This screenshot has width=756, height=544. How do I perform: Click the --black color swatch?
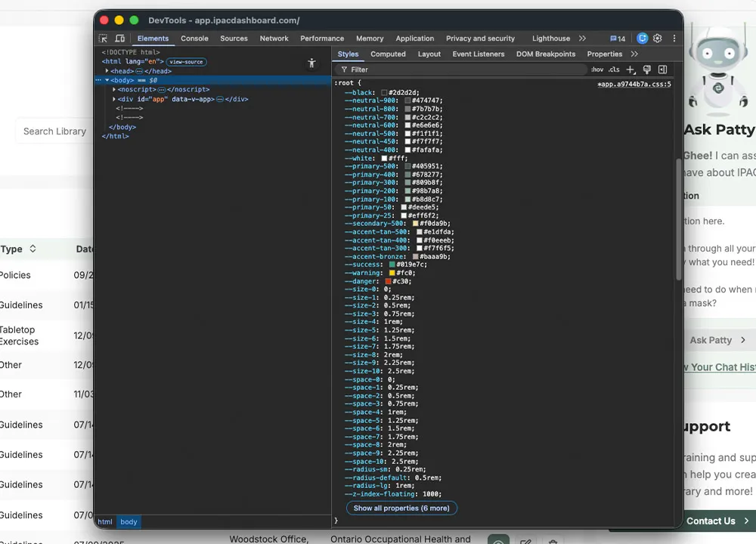(x=384, y=92)
